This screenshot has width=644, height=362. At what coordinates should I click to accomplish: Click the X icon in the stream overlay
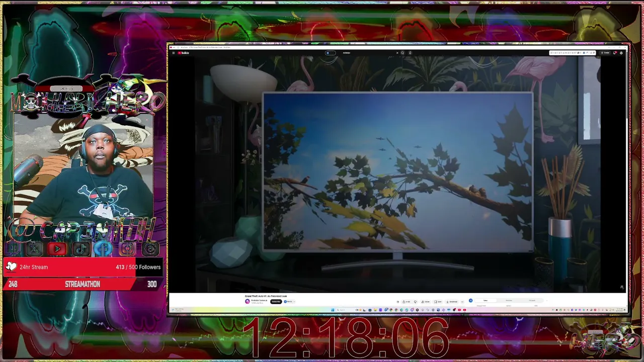[x=34, y=248]
